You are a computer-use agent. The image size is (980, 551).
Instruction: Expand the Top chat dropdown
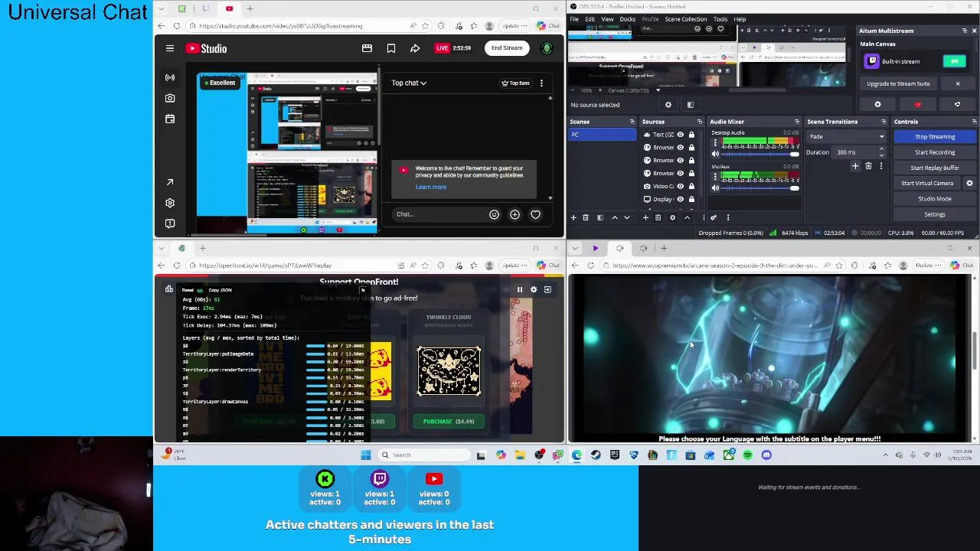click(409, 83)
